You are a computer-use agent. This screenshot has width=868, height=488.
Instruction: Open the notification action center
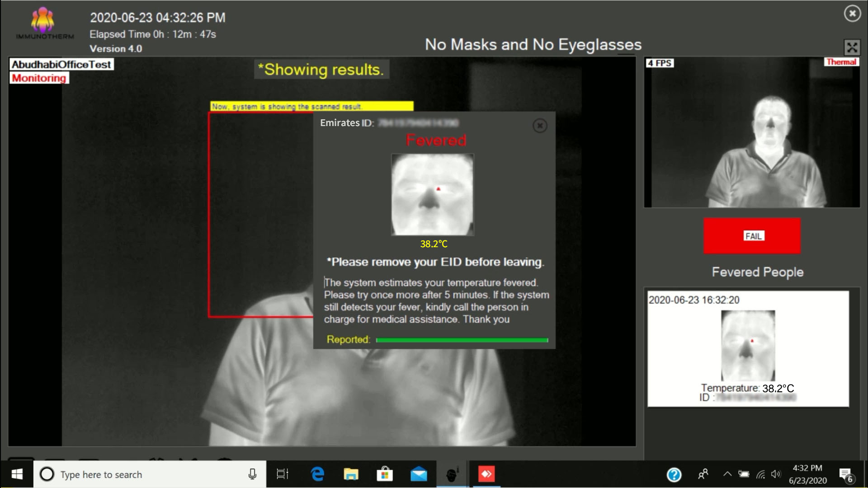[845, 474]
